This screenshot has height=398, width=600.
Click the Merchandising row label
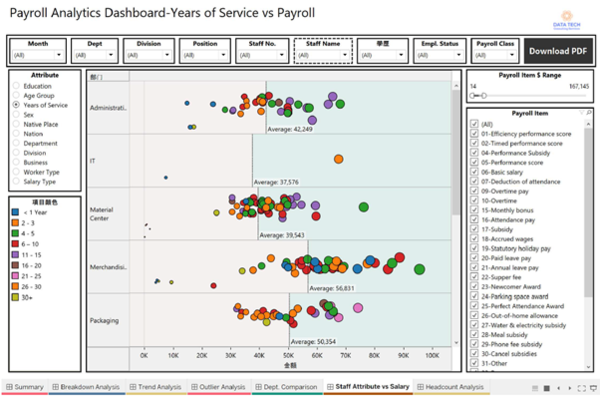108,267
